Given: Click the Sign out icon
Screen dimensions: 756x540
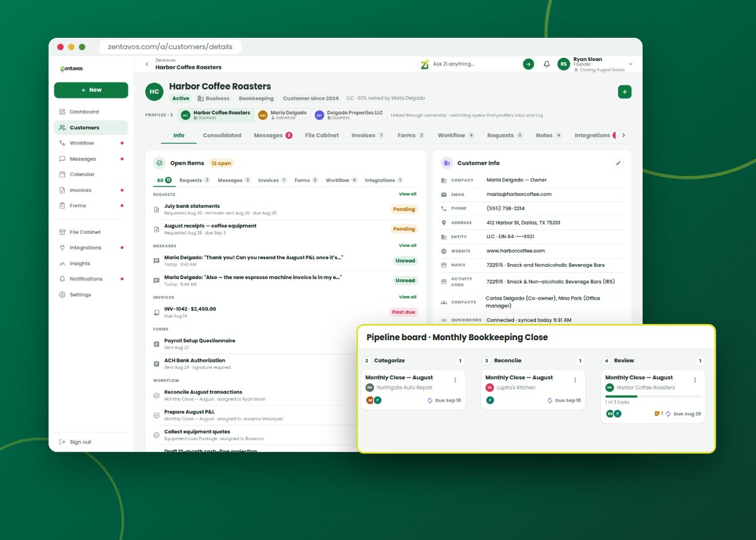Looking at the screenshot, I should click(x=62, y=442).
